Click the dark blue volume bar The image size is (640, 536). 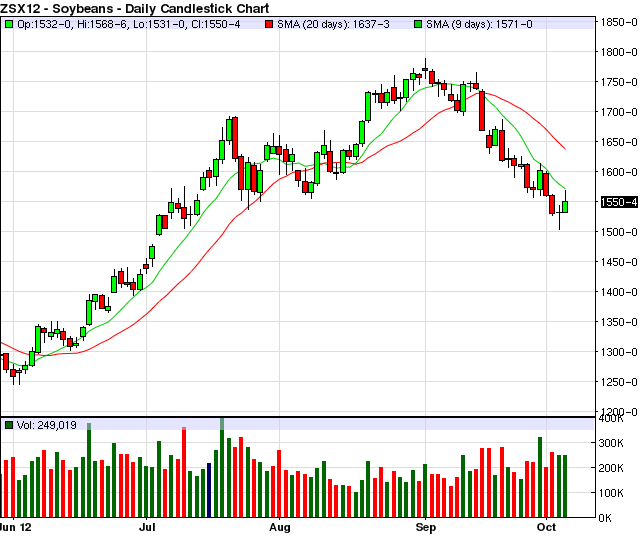pos(209,490)
